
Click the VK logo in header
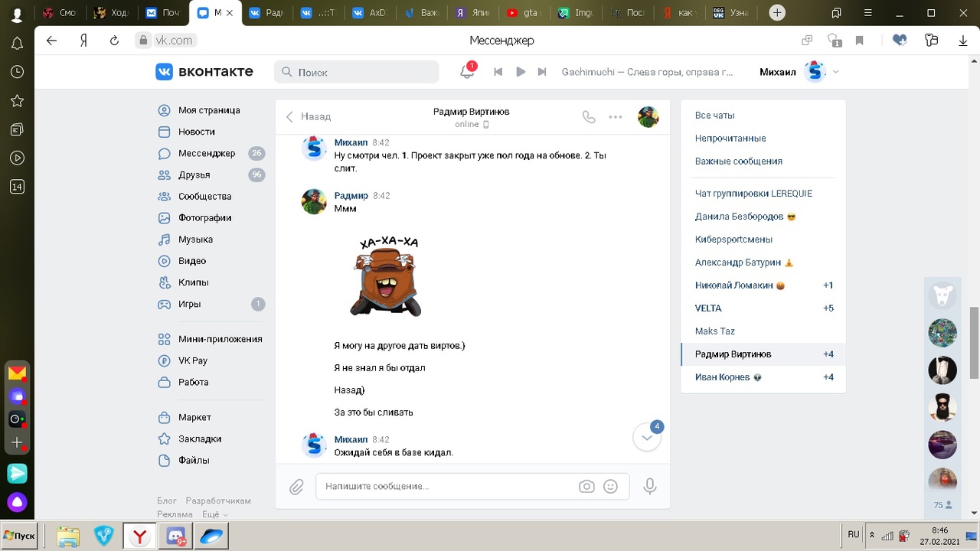coord(204,71)
